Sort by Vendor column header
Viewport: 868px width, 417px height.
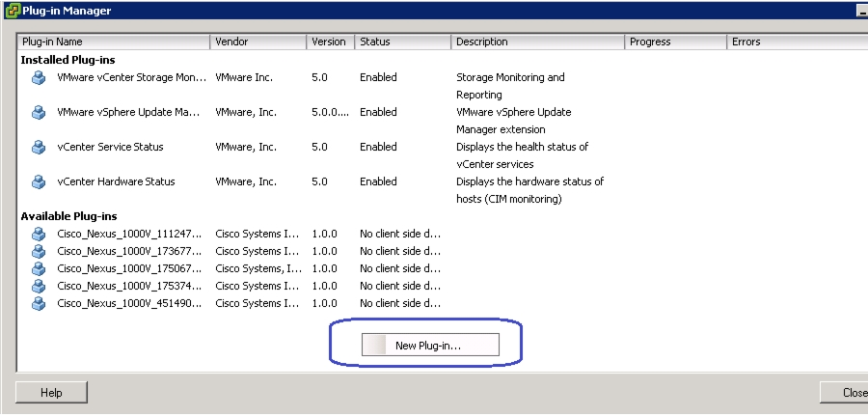258,42
